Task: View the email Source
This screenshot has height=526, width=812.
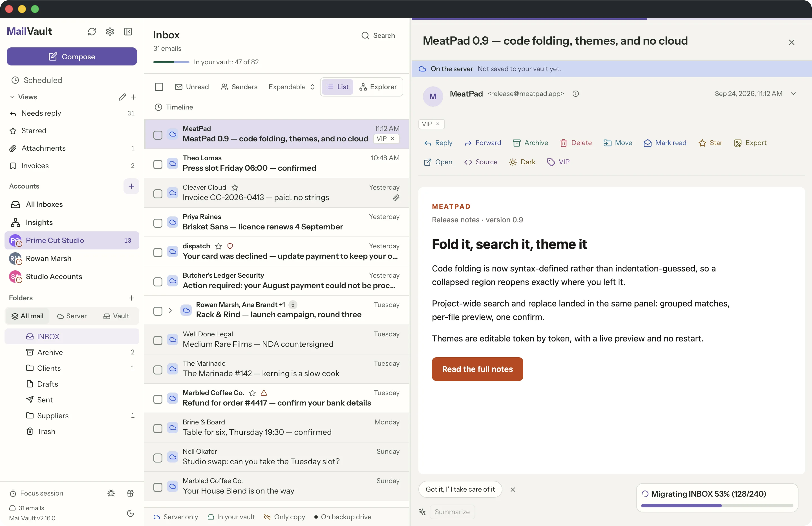Action: (481, 162)
